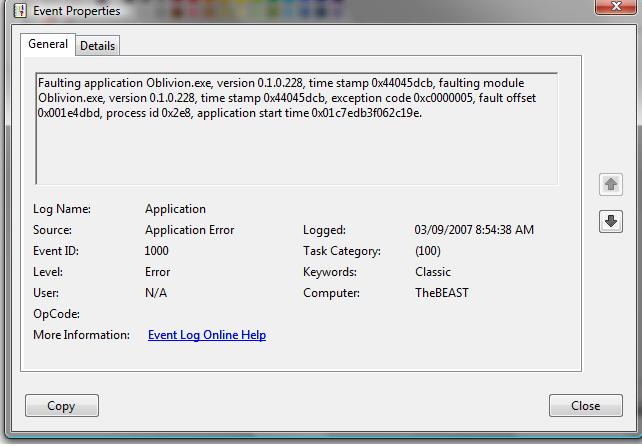Screen dimensions: 642x446
Task: Open Event Log Online Help link
Action: click(x=207, y=335)
